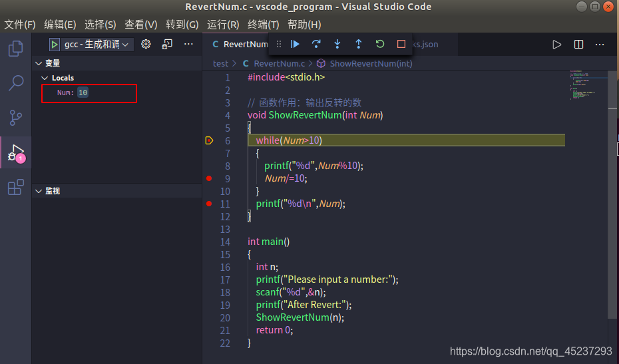Continue debugging execution

[296, 44]
